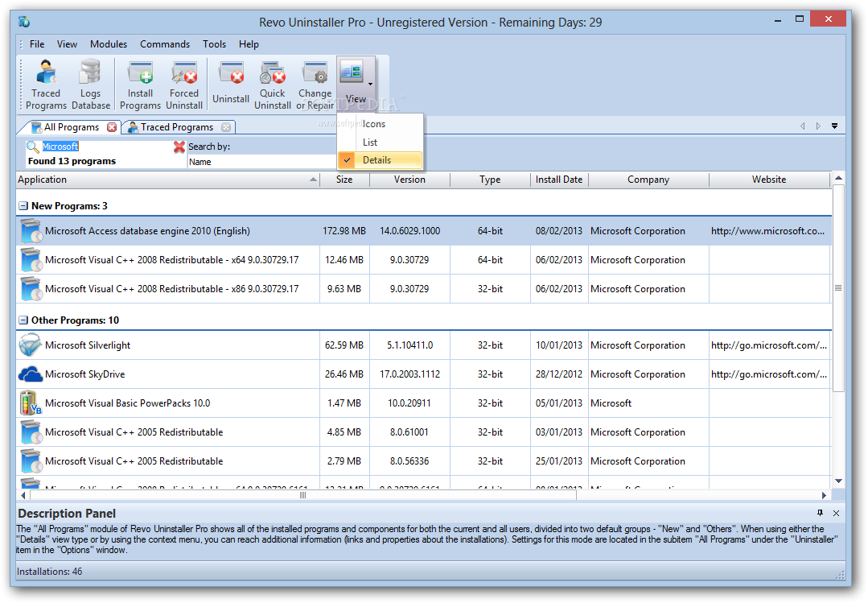Sort by the Version column header
868x603 pixels.
click(x=409, y=180)
